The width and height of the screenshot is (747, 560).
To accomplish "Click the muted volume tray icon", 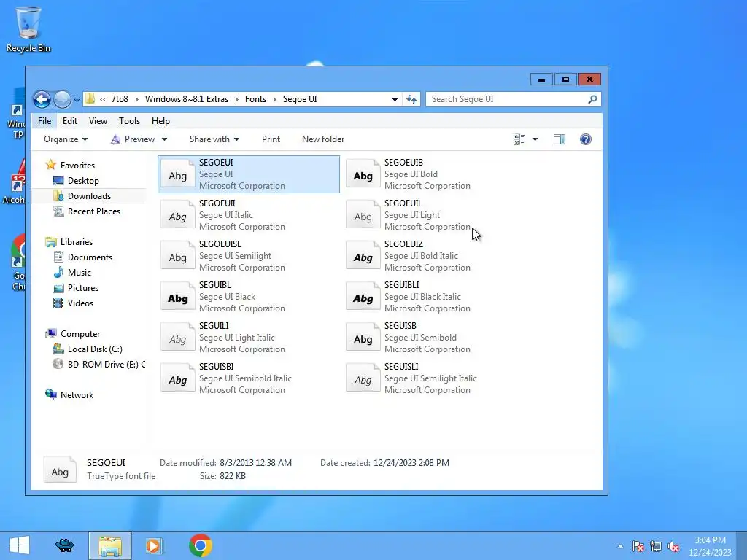I will pos(673,546).
